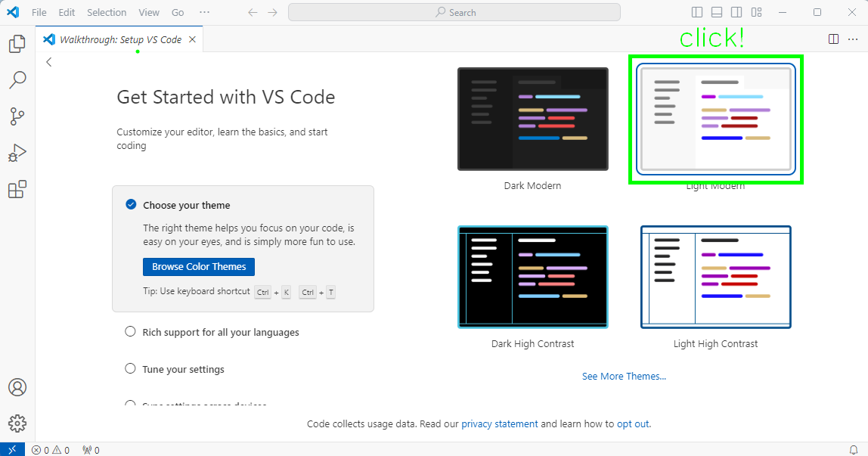This screenshot has height=456, width=868.
Task: Open the Search view in activity bar
Action: point(17,79)
